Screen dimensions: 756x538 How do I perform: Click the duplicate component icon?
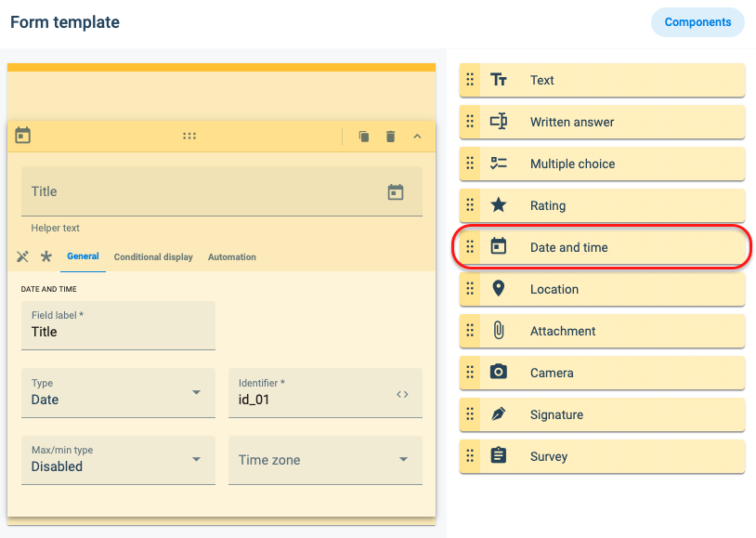(364, 137)
